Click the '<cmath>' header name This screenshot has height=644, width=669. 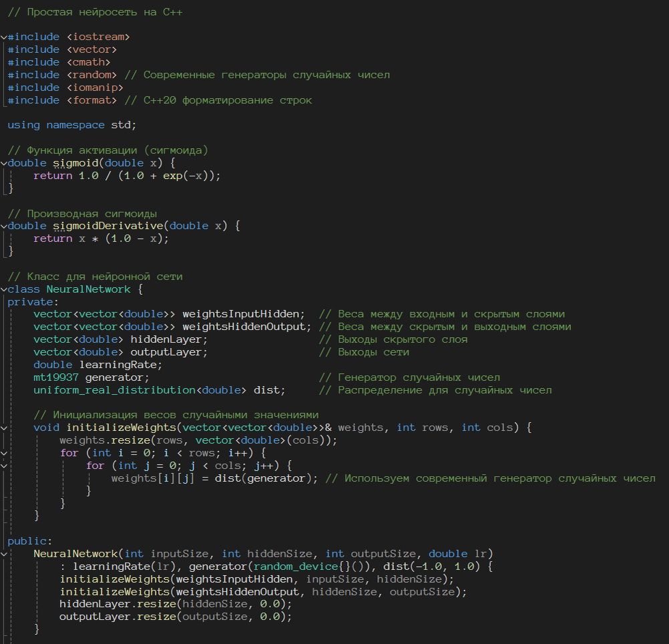point(88,62)
